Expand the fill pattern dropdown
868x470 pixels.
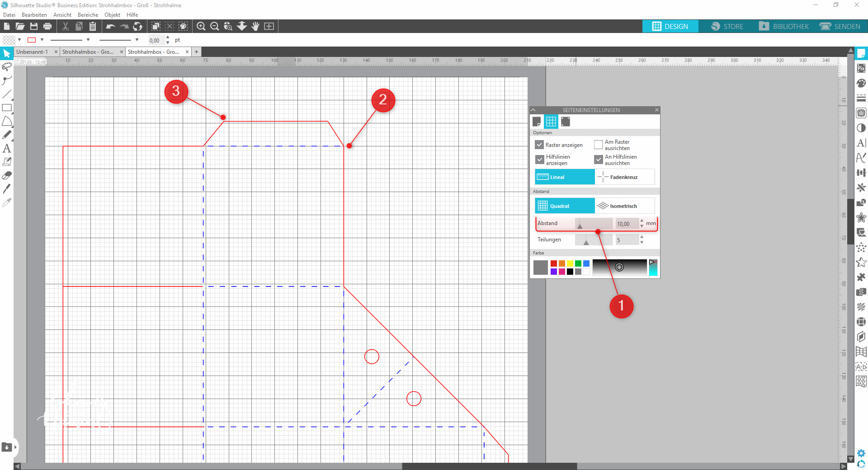coord(19,40)
